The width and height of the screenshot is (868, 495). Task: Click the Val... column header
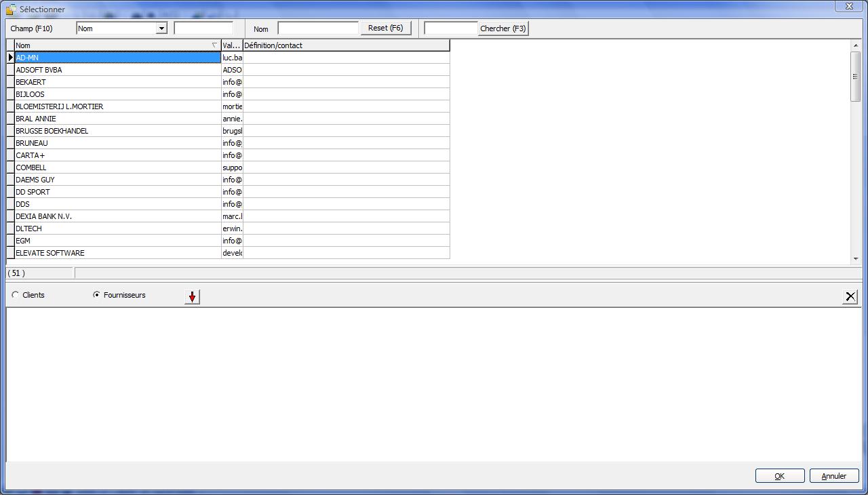point(232,45)
